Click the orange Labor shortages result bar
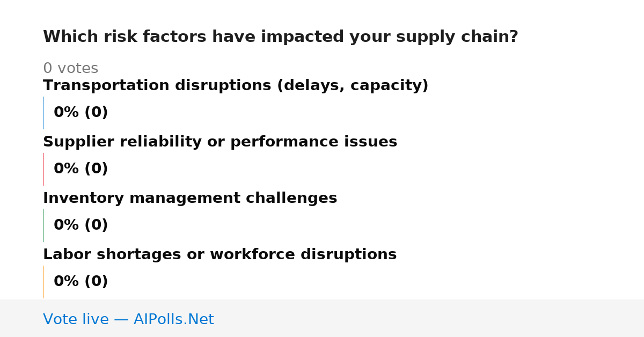 [x=43, y=282]
